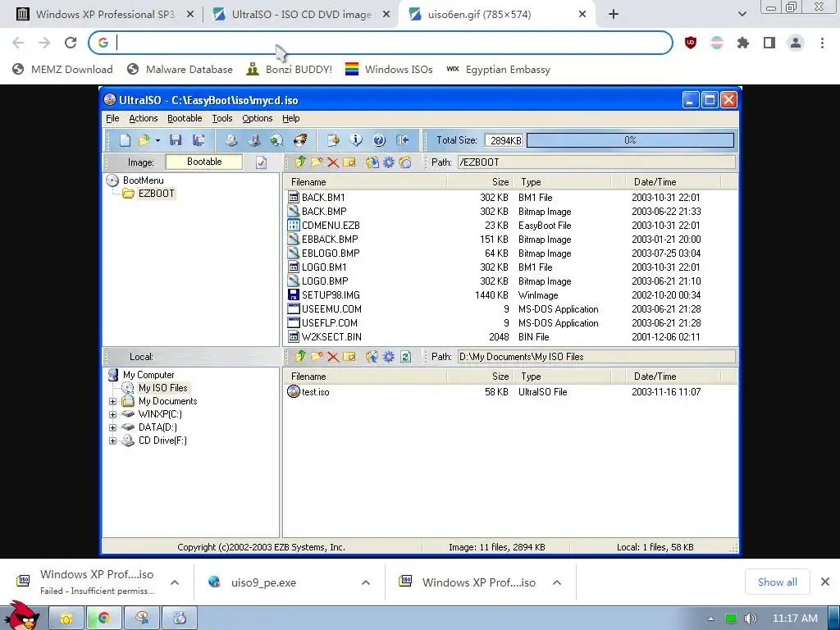Open the Windows ISOs bookmark
The height and width of the screenshot is (630, 840).
(389, 69)
